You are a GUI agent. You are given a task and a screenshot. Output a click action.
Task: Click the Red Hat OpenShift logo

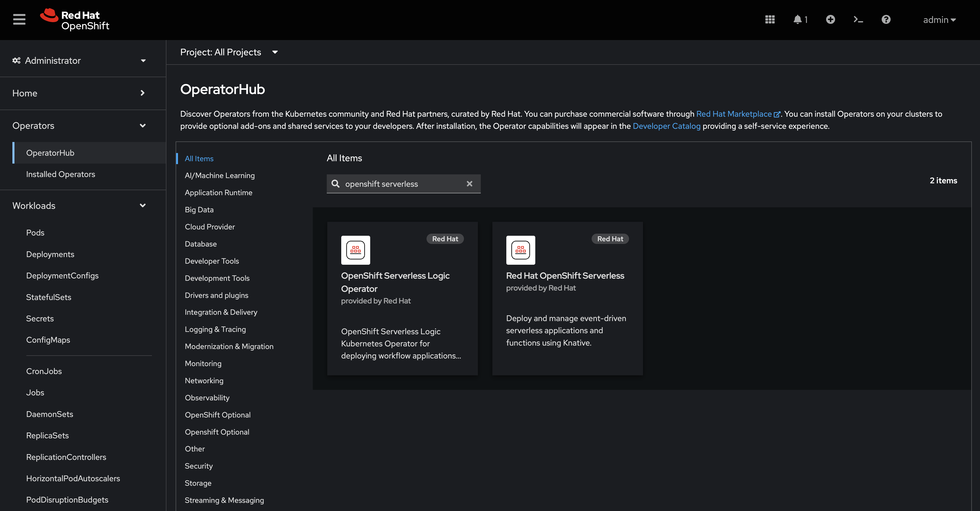tap(75, 19)
